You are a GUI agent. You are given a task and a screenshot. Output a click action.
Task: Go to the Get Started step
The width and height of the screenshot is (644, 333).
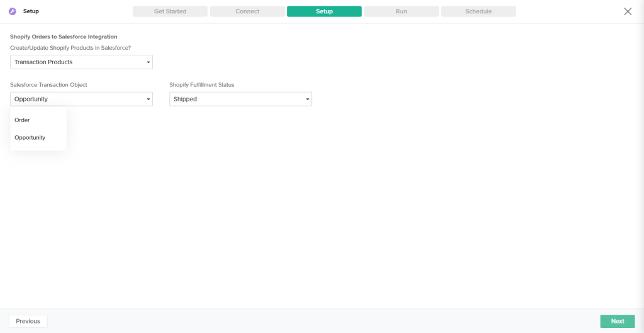click(x=170, y=11)
